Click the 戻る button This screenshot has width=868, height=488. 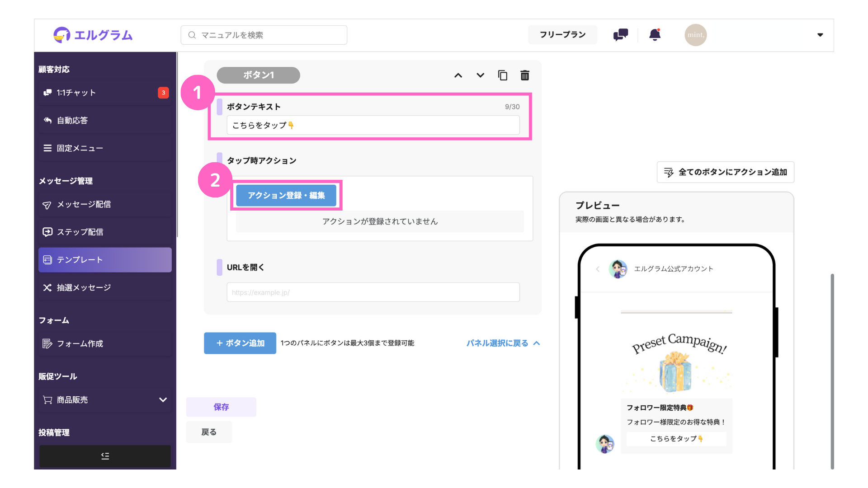point(209,432)
